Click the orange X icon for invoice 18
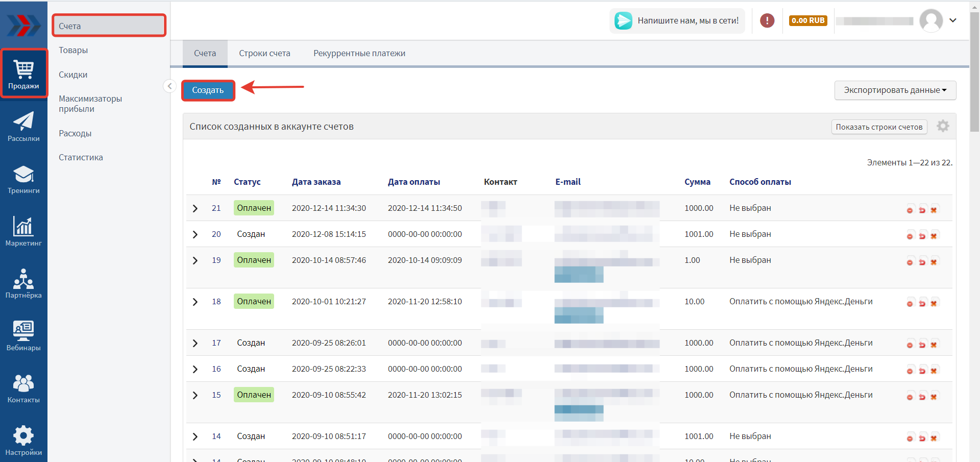This screenshot has width=980, height=462. pyautogui.click(x=934, y=303)
